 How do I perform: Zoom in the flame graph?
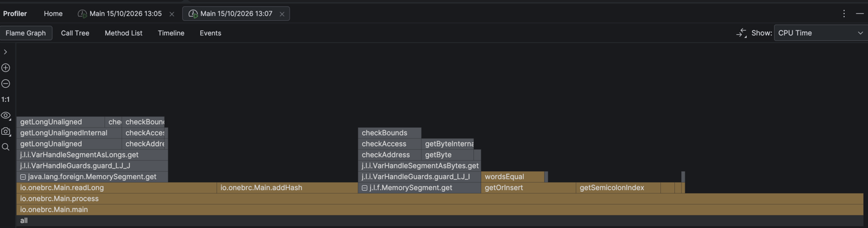5,68
